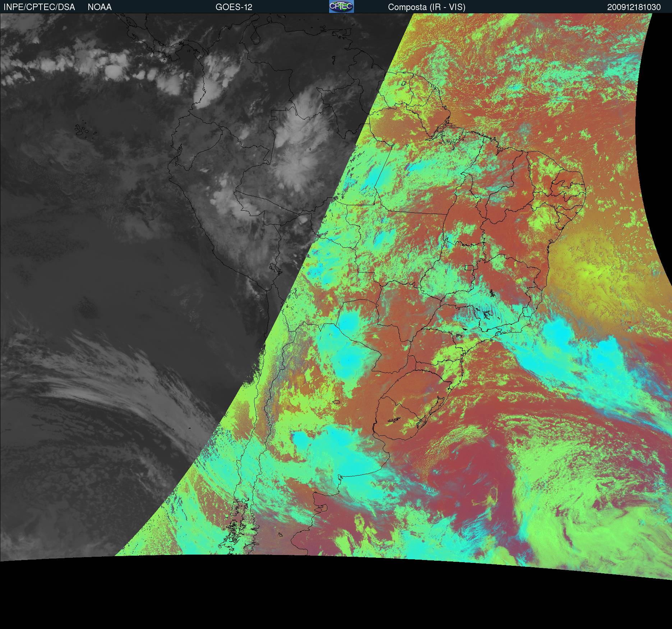This screenshot has height=629, width=672.
Task: Select the GOES-12 satellite label
Action: pyautogui.click(x=234, y=7)
